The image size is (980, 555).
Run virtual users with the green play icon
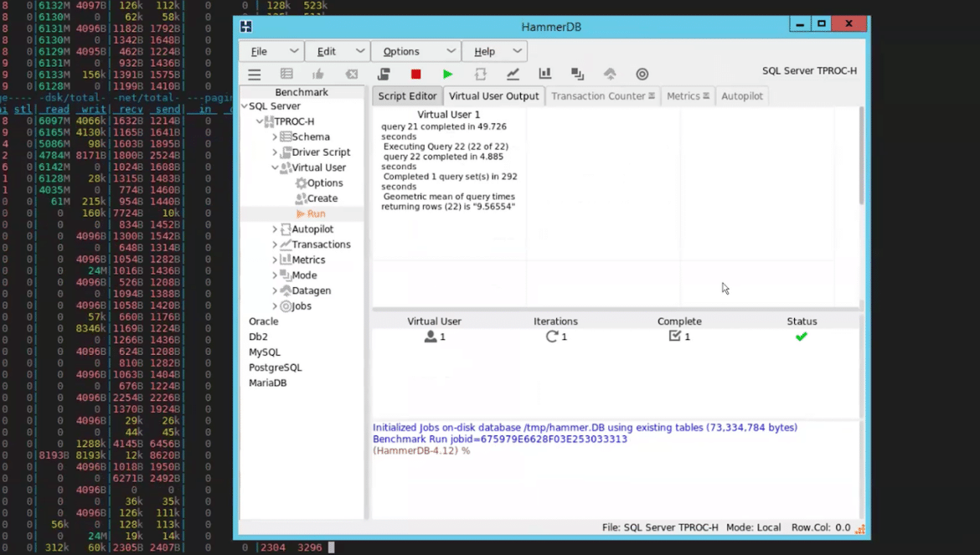[x=447, y=75]
